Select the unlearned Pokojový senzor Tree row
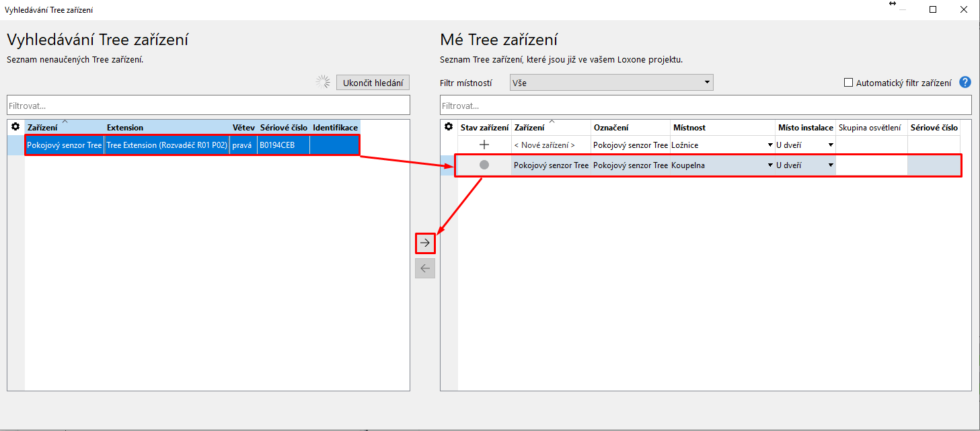Screen dimensions: 980x431 tap(64, 145)
